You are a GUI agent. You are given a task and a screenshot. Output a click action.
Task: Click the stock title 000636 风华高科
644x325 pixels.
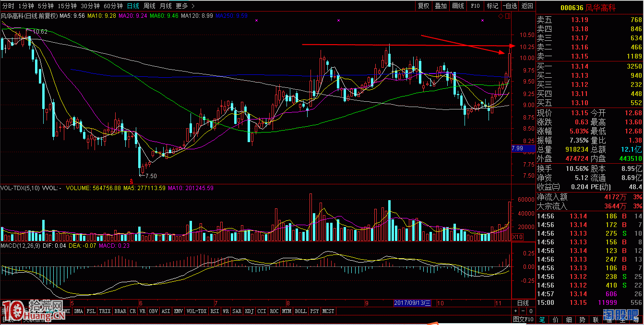tap(588, 7)
